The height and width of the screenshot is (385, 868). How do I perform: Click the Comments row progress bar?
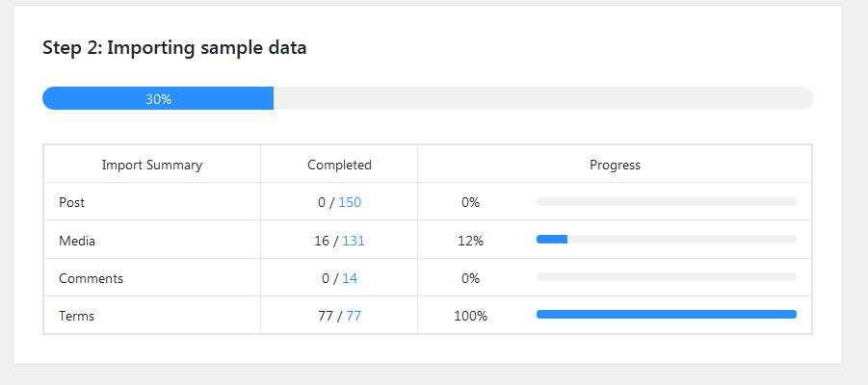pos(666,277)
